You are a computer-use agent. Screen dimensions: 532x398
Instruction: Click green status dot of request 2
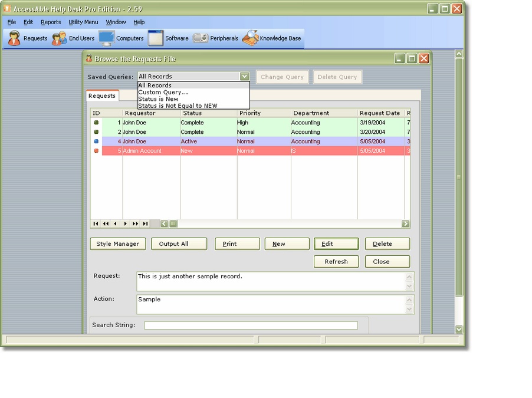point(96,132)
